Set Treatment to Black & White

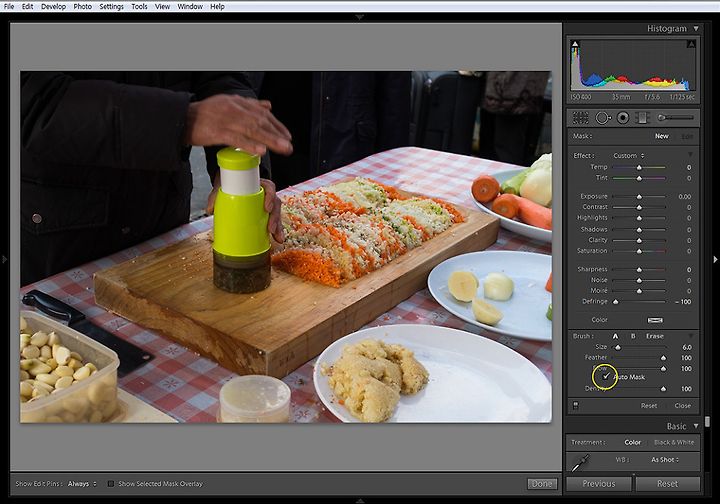[x=674, y=442]
